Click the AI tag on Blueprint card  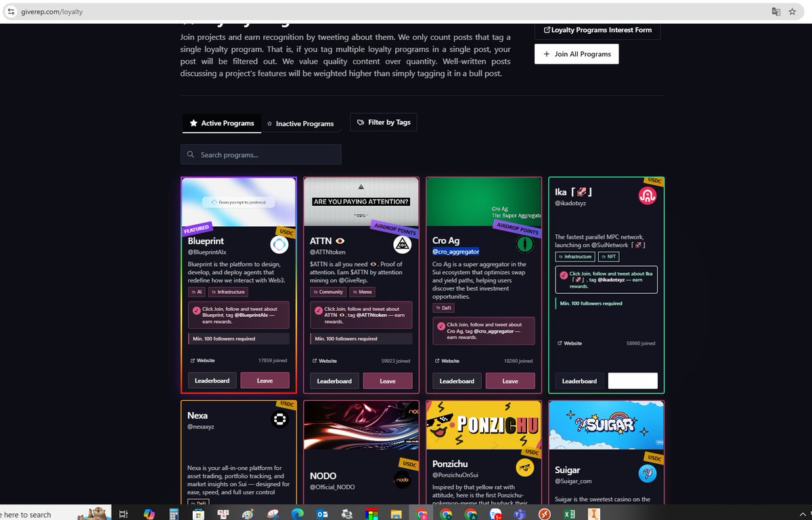tap(196, 292)
